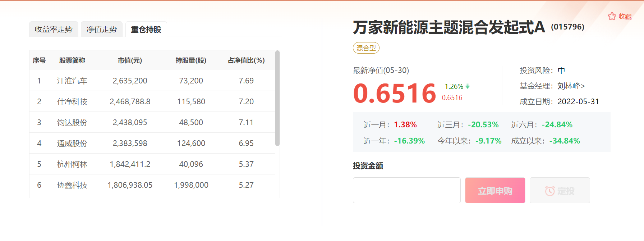The height and width of the screenshot is (241, 644).
Task: Click net value ratio 7.20
Action: [246, 102]
